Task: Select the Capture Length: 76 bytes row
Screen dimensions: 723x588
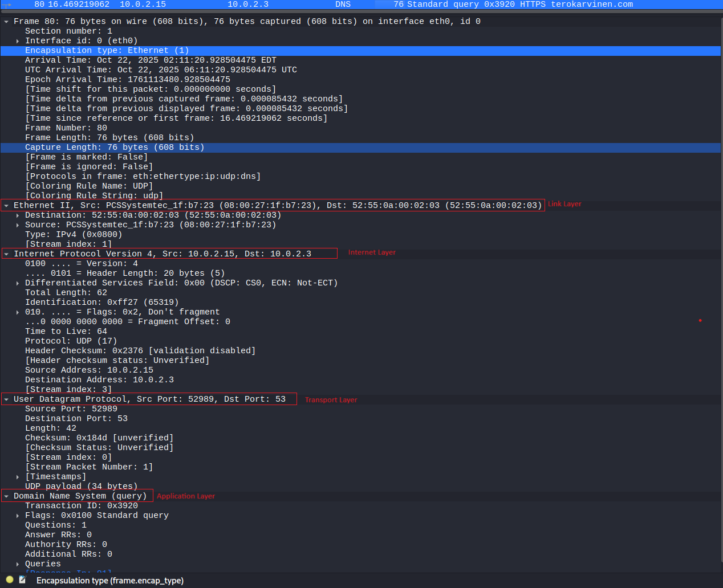Action: 114,148
